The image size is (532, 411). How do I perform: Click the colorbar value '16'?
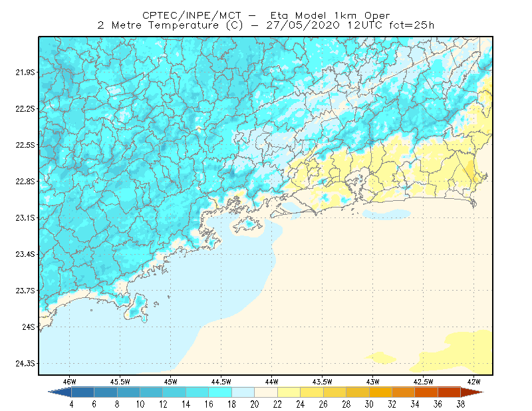pyautogui.click(x=209, y=404)
